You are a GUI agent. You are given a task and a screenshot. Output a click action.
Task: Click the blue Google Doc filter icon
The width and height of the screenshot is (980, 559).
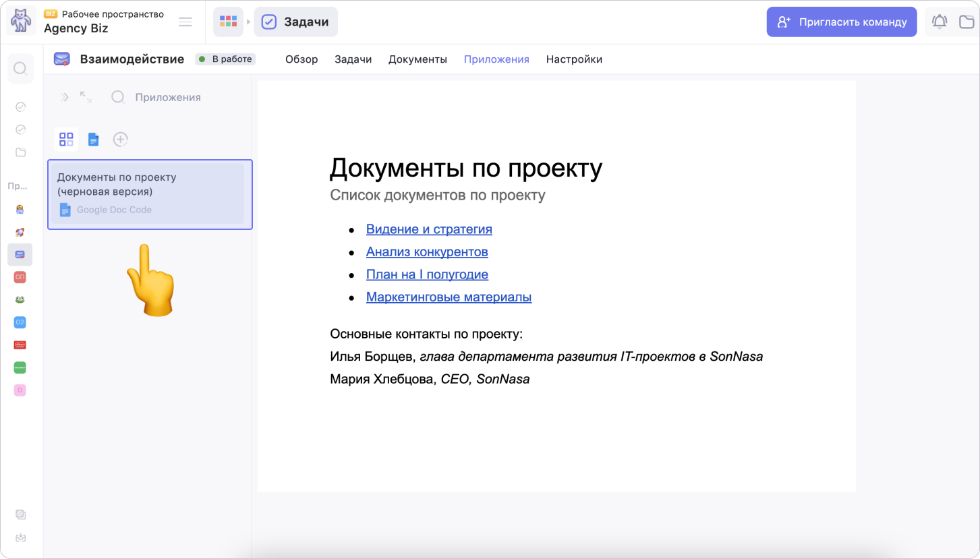click(x=93, y=140)
